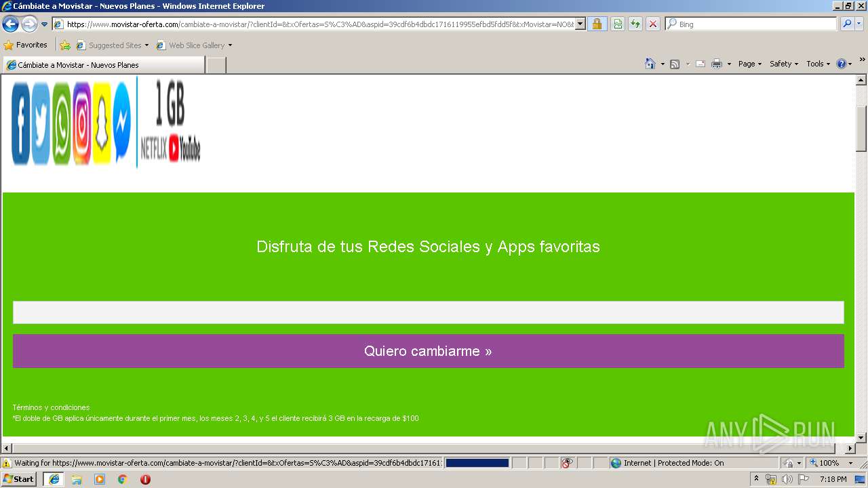Open the Page menu

[x=750, y=64]
